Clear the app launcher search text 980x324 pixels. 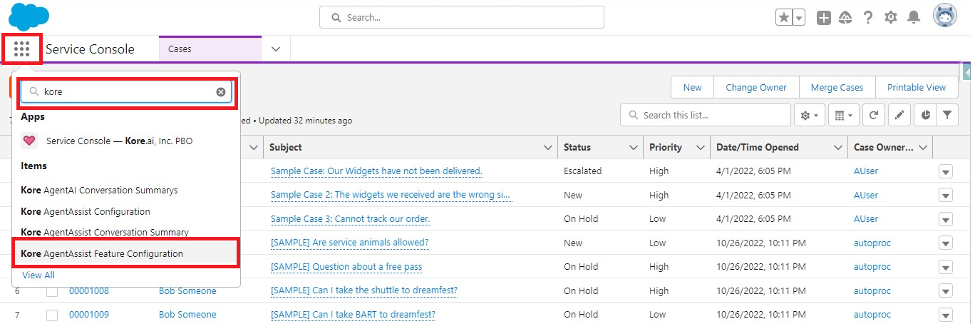pyautogui.click(x=221, y=92)
